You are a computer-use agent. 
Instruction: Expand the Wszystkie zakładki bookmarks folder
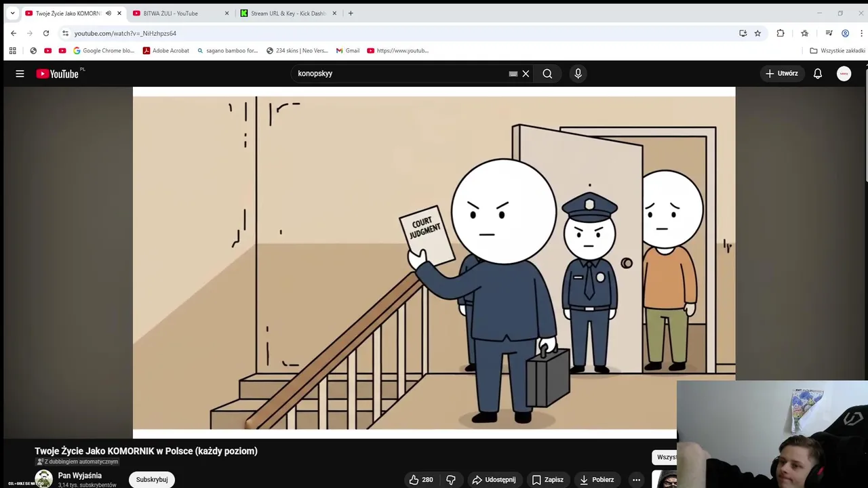(x=837, y=50)
